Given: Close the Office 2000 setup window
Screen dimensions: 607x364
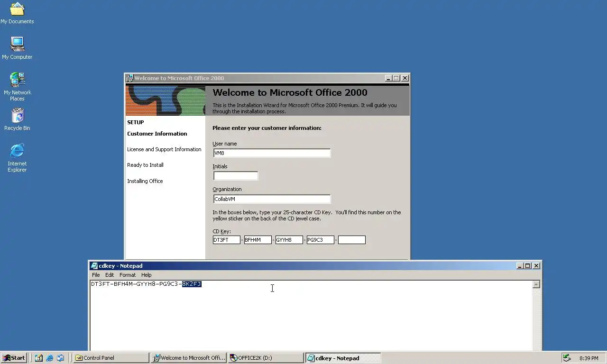Looking at the screenshot, I should [405, 78].
